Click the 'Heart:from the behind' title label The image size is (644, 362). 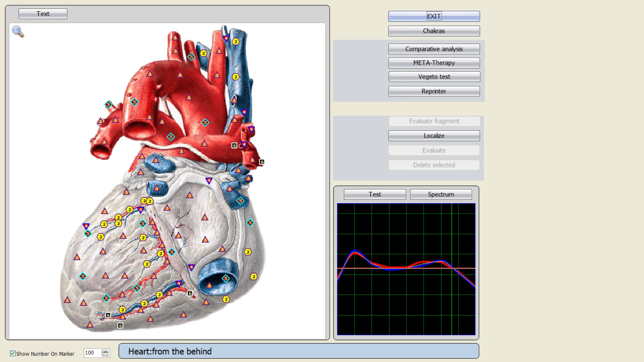[170, 351]
